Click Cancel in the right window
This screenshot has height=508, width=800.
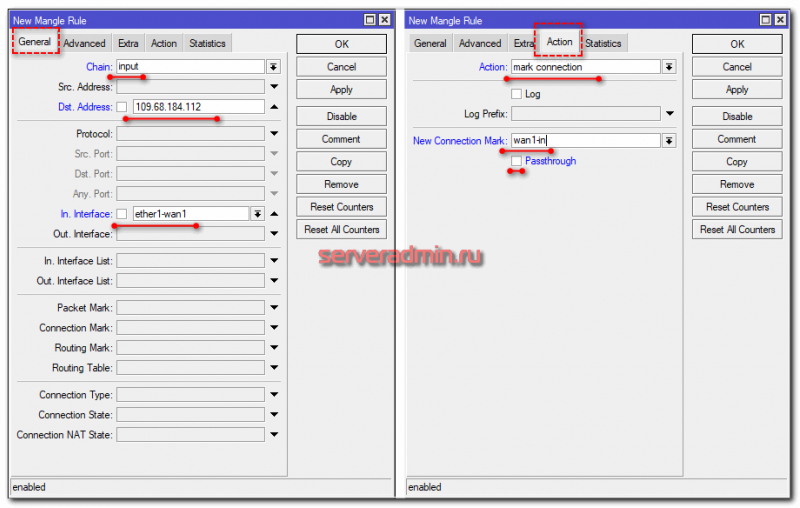point(737,67)
